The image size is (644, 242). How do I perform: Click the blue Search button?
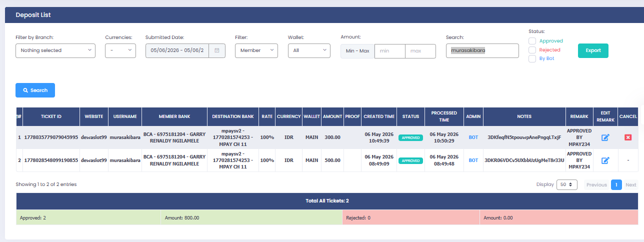point(35,90)
